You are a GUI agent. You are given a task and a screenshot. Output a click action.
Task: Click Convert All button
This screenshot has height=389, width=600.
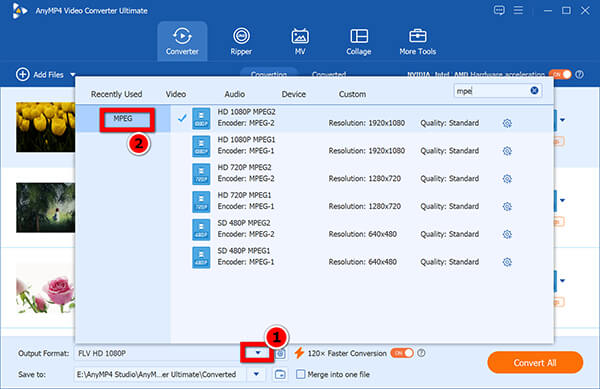535,363
